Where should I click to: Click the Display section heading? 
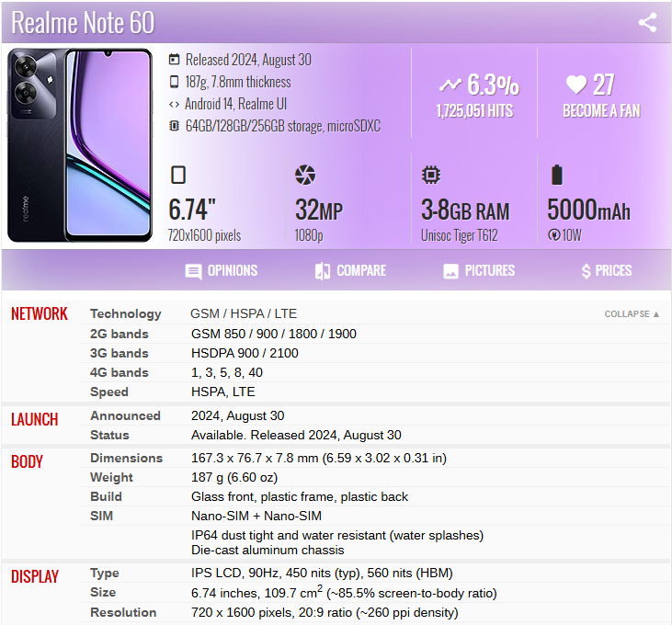point(34,576)
